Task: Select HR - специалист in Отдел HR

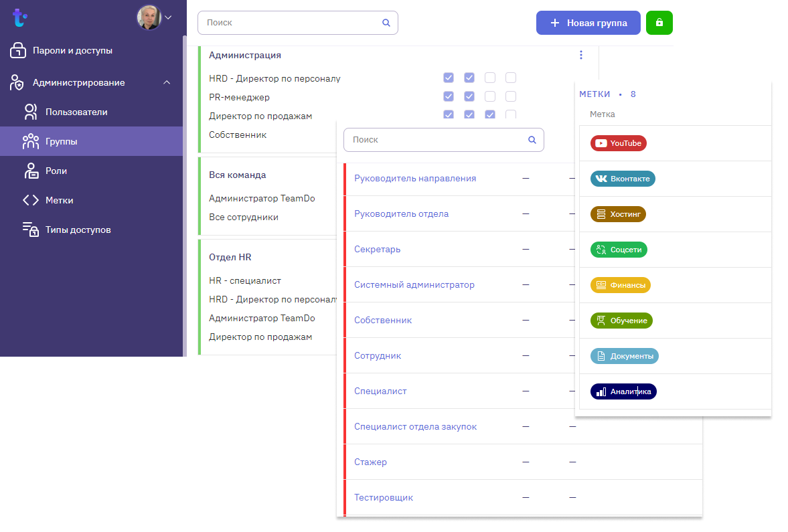Action: click(245, 281)
